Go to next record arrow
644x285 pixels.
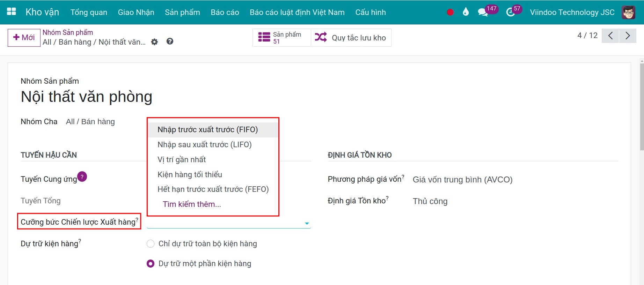coord(628,36)
